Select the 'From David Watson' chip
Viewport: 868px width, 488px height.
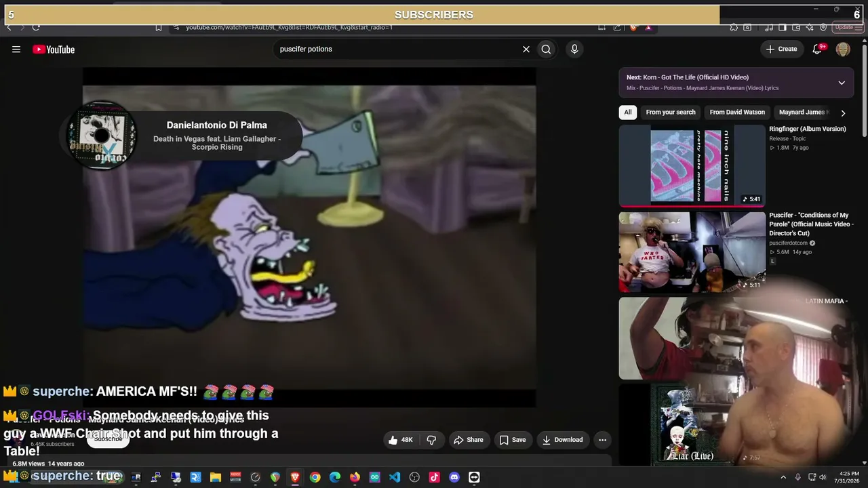tap(737, 113)
